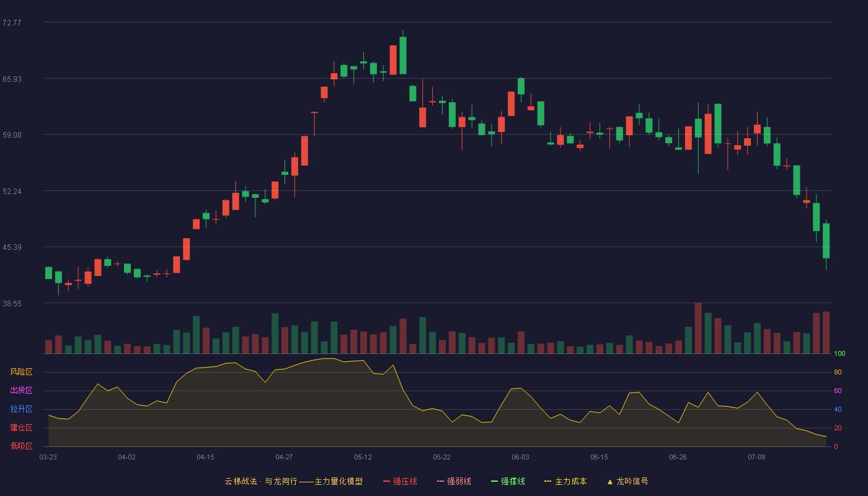Click the 38.55 price axis label
The image size is (868, 496).
12,303
